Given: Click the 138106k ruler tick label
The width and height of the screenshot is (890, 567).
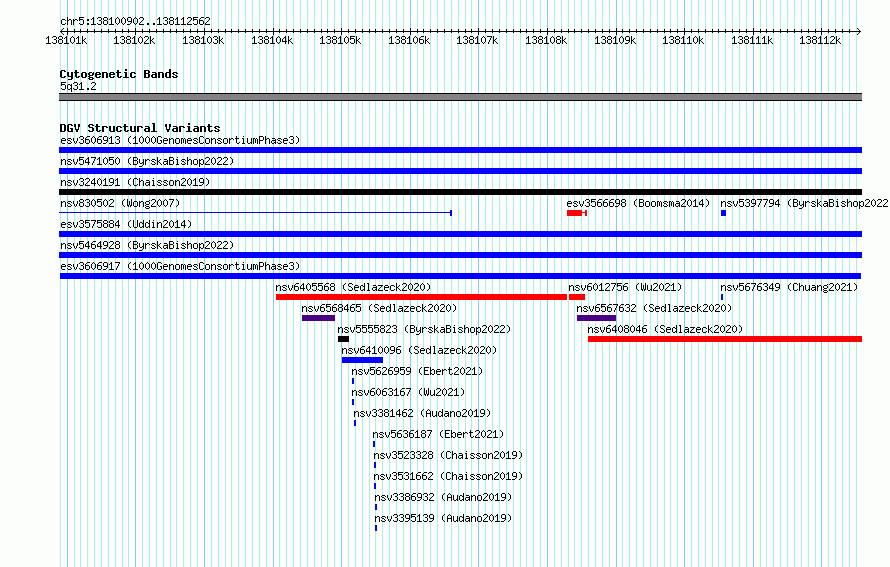Looking at the screenshot, I should pos(409,40).
